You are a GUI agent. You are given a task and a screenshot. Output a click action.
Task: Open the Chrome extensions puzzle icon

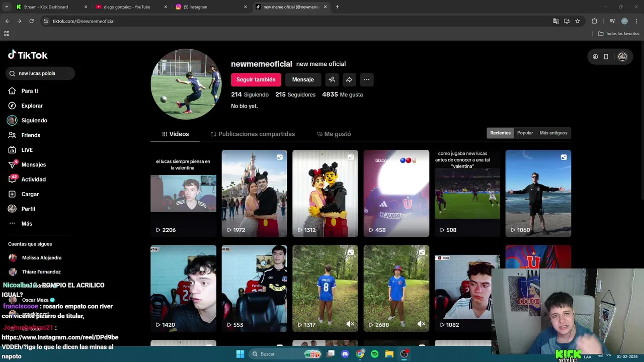[x=594, y=21]
